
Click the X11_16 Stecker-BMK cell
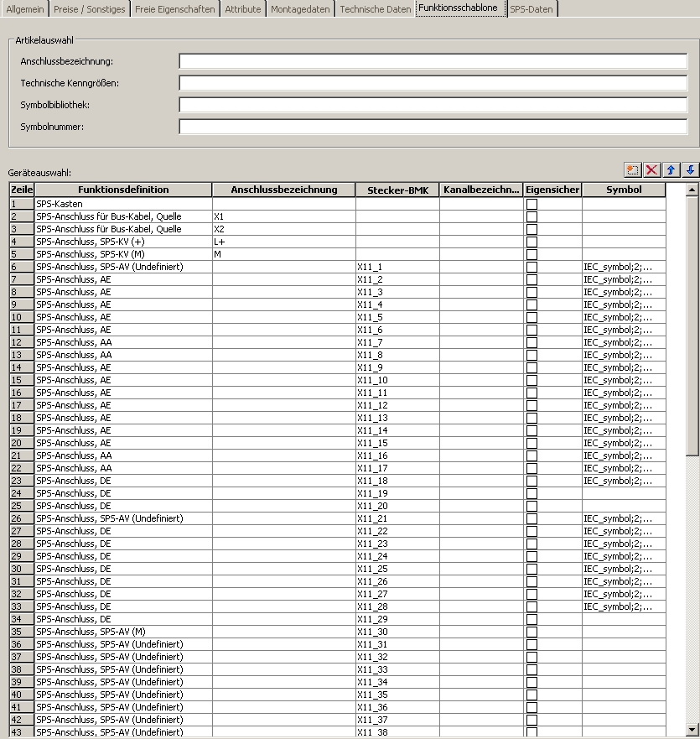(397, 455)
